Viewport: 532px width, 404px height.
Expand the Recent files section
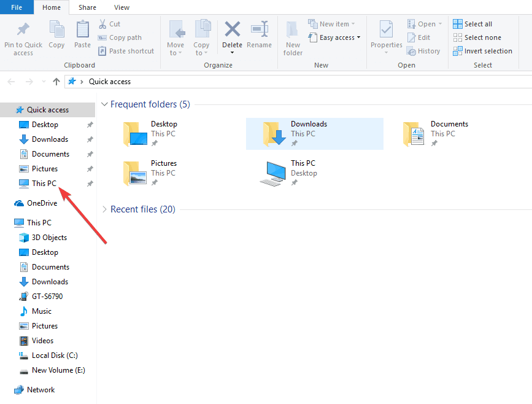(104, 209)
